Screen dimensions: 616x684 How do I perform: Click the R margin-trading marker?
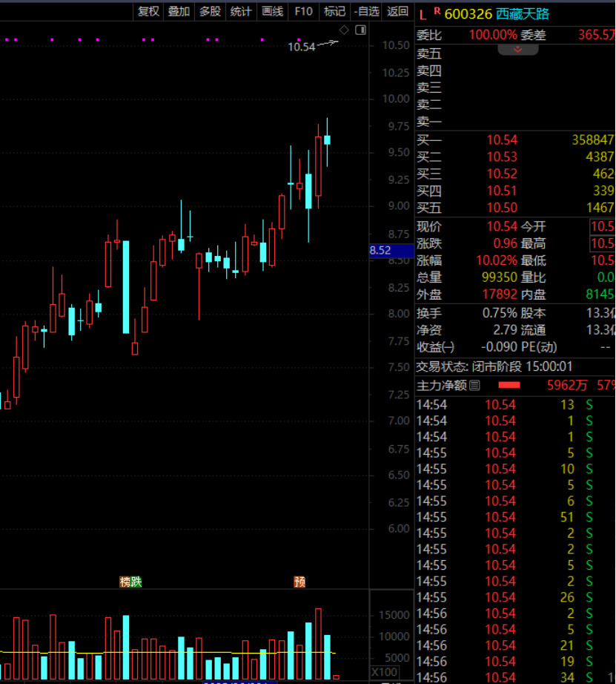(x=437, y=11)
